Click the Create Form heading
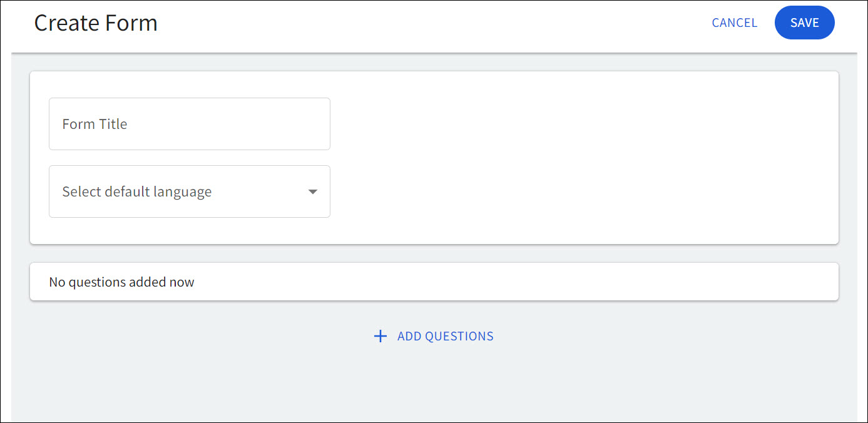Image resolution: width=868 pixels, height=423 pixels. click(x=96, y=23)
